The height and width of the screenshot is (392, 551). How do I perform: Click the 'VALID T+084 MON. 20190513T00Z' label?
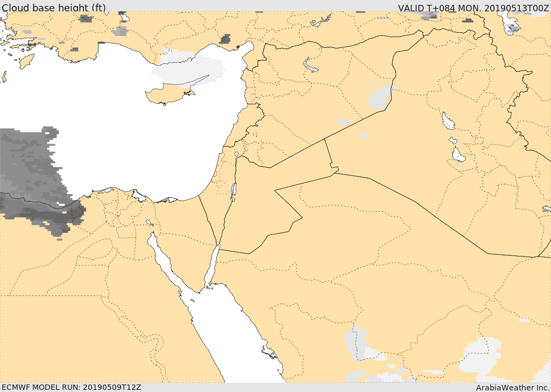pos(474,8)
